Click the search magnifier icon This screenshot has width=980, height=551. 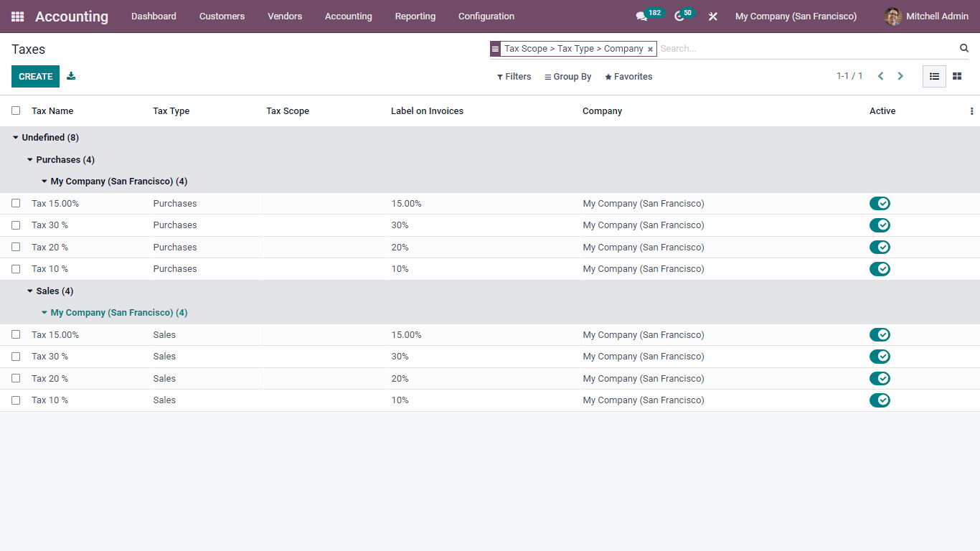point(963,48)
